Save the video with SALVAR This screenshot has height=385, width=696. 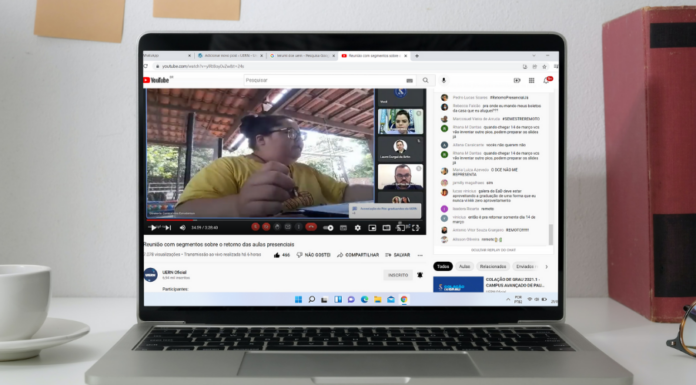(x=397, y=255)
